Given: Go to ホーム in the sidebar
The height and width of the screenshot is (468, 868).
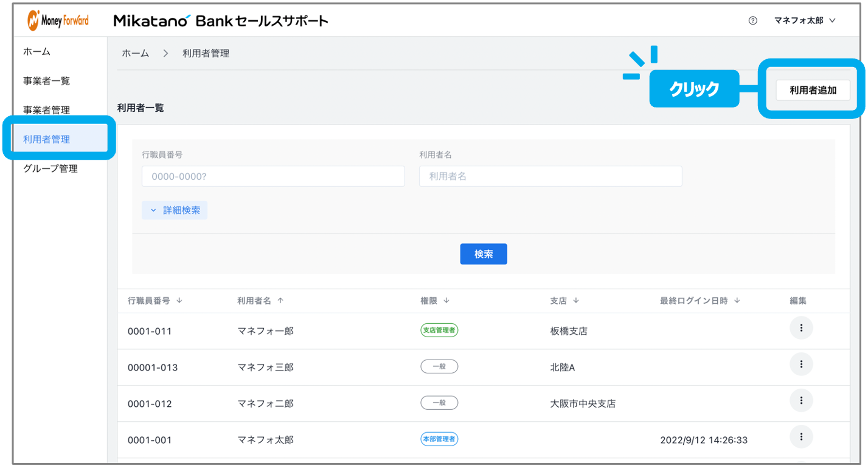Looking at the screenshot, I should (37, 51).
